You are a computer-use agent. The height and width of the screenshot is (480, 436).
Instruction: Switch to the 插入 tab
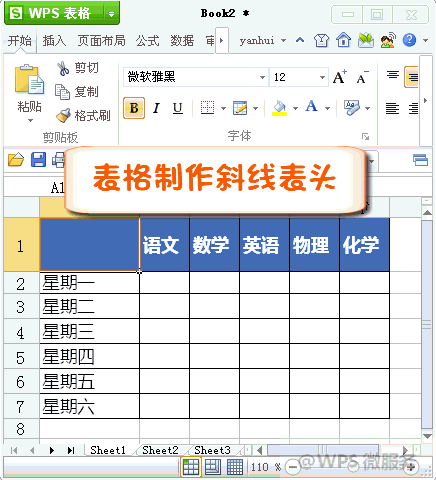(54, 41)
